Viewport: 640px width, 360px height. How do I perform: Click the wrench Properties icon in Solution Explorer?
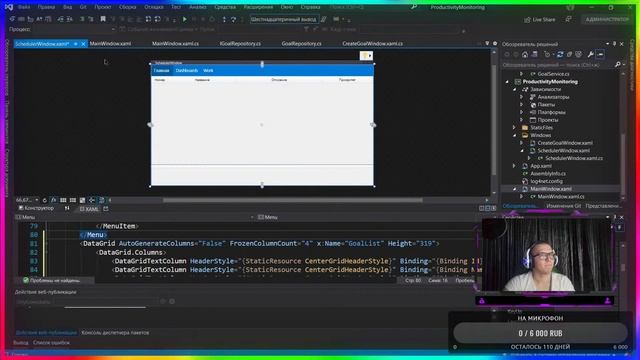(590, 54)
